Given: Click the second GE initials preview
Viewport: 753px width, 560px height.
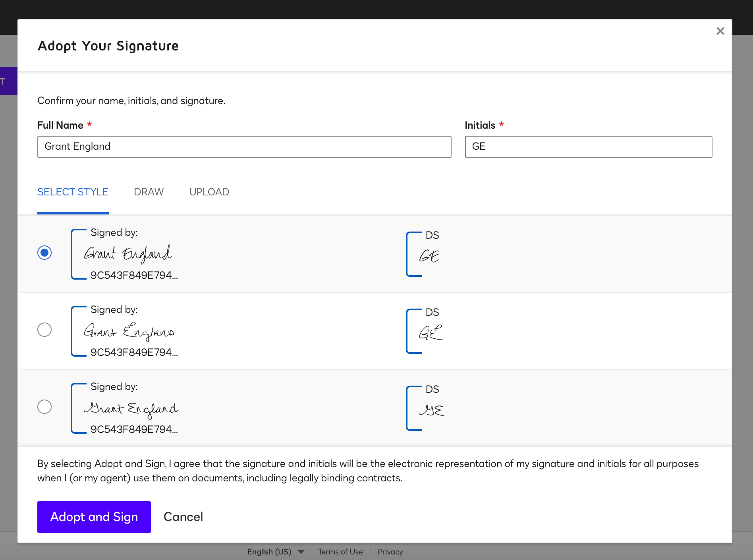Looking at the screenshot, I should coord(430,332).
